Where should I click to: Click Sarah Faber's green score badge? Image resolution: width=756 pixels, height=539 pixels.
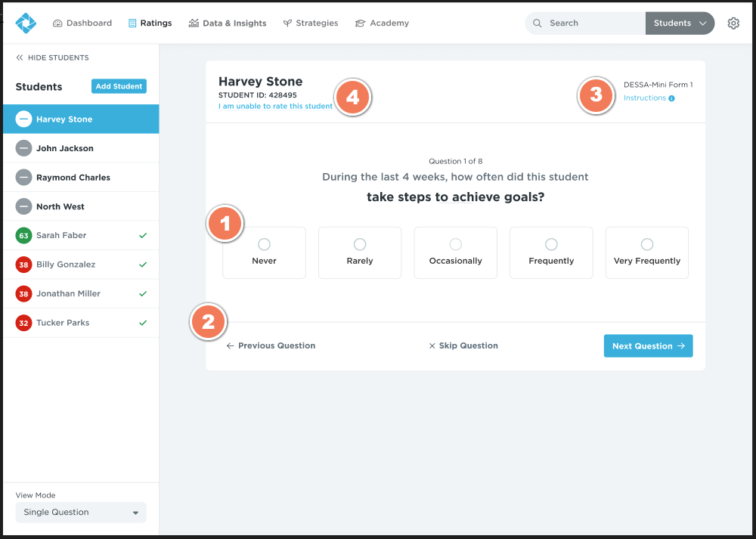[x=23, y=236]
